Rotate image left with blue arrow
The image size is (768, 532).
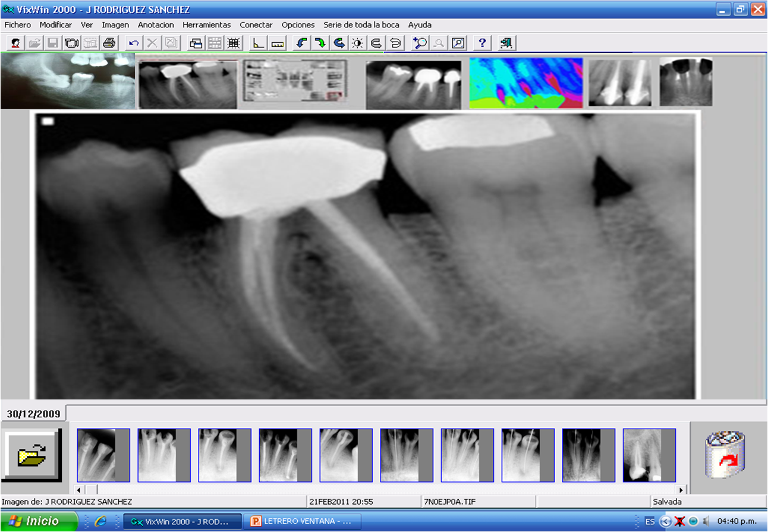(x=301, y=43)
